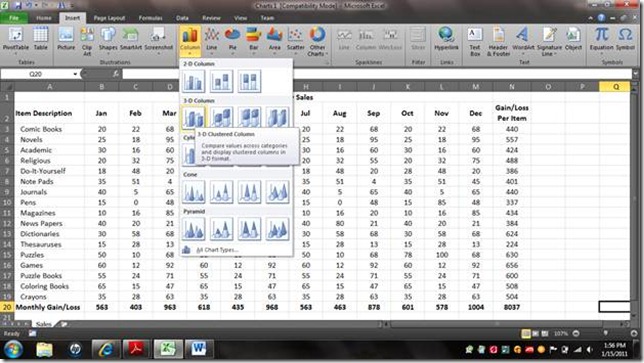Image resolution: width=644 pixels, height=363 pixels.
Task: Open the Column chart dropdown
Action: click(x=190, y=41)
